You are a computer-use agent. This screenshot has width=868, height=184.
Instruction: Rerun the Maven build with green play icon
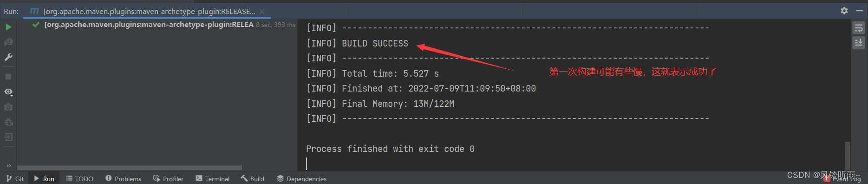point(8,27)
